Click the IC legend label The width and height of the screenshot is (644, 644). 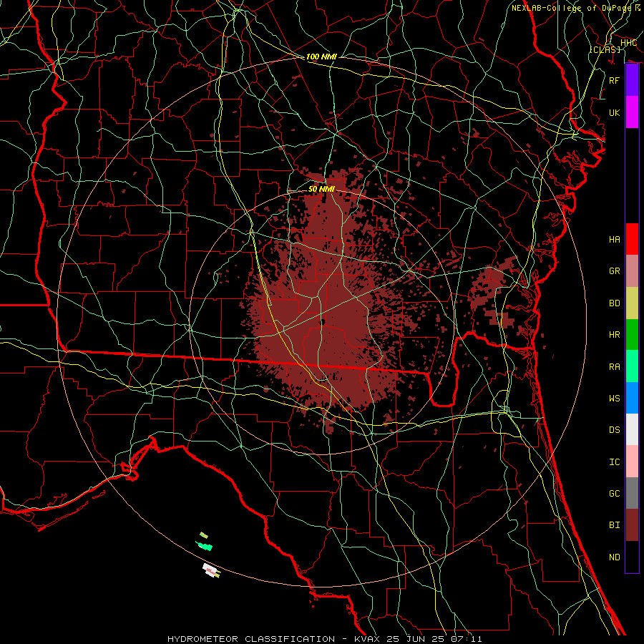pos(614,462)
